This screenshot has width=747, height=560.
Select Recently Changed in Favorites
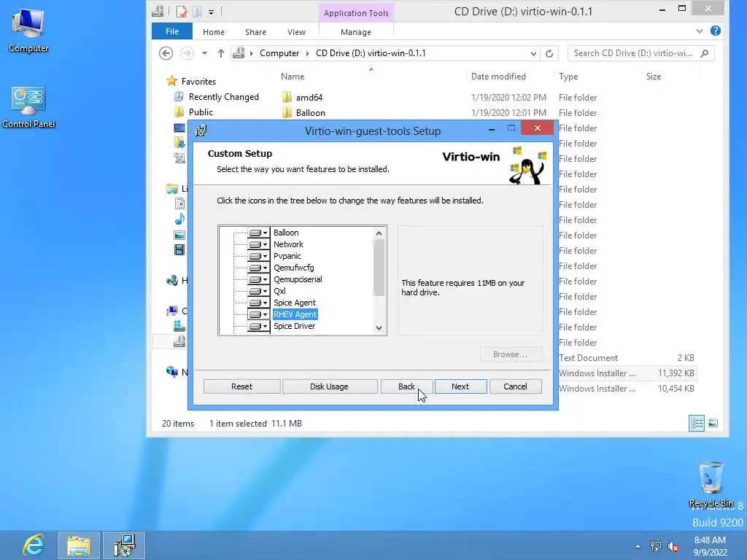223,97
